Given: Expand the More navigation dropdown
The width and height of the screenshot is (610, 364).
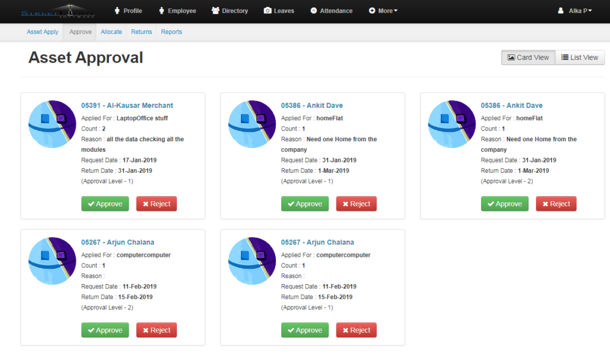Looking at the screenshot, I should [383, 10].
